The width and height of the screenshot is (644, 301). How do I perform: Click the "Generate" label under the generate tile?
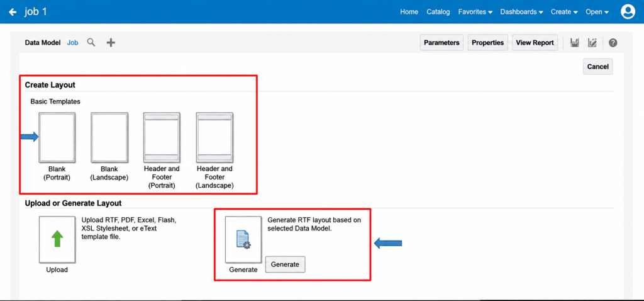pyautogui.click(x=243, y=270)
